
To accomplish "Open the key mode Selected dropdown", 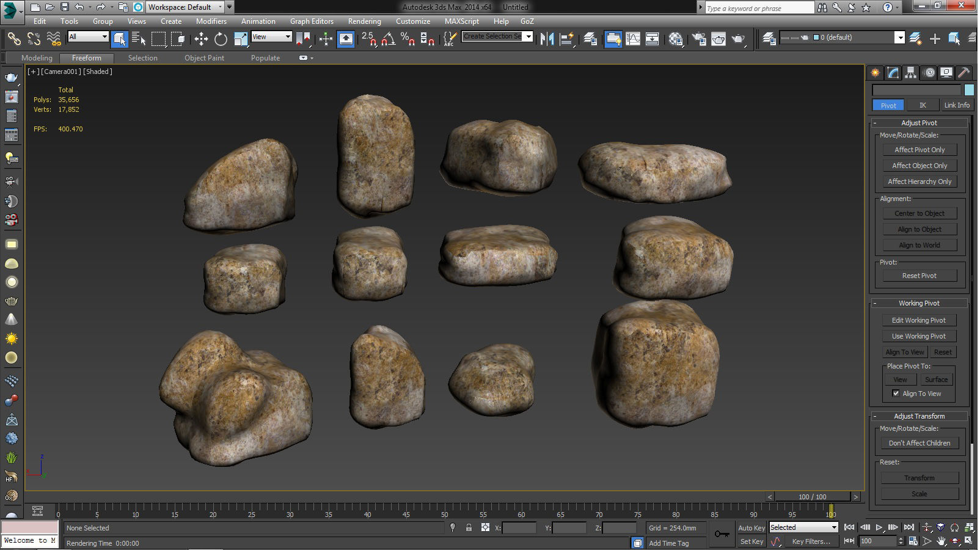I will tap(803, 527).
